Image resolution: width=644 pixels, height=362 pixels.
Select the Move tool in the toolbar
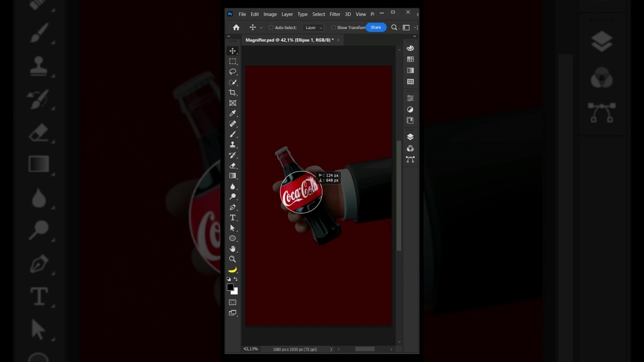[x=232, y=51]
